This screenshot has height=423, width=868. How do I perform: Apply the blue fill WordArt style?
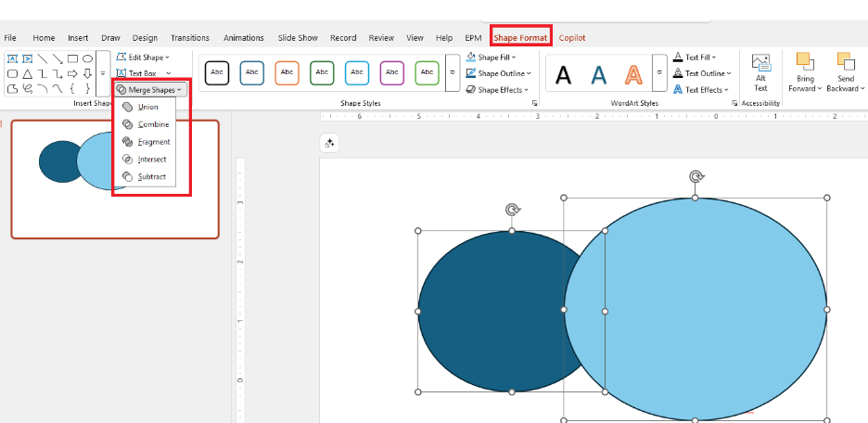click(x=598, y=73)
